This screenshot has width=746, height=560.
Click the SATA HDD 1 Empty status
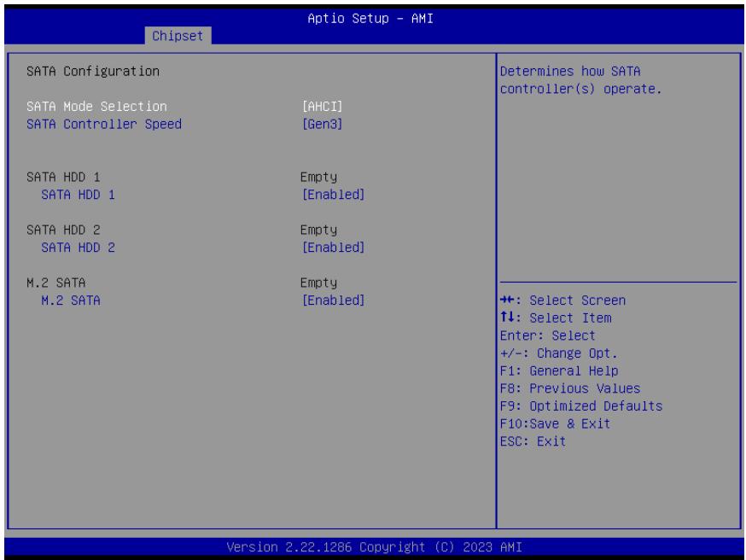(x=318, y=177)
